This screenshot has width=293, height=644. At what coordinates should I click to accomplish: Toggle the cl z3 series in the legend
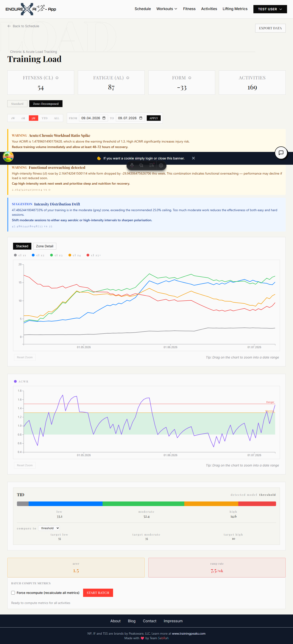(x=56, y=255)
